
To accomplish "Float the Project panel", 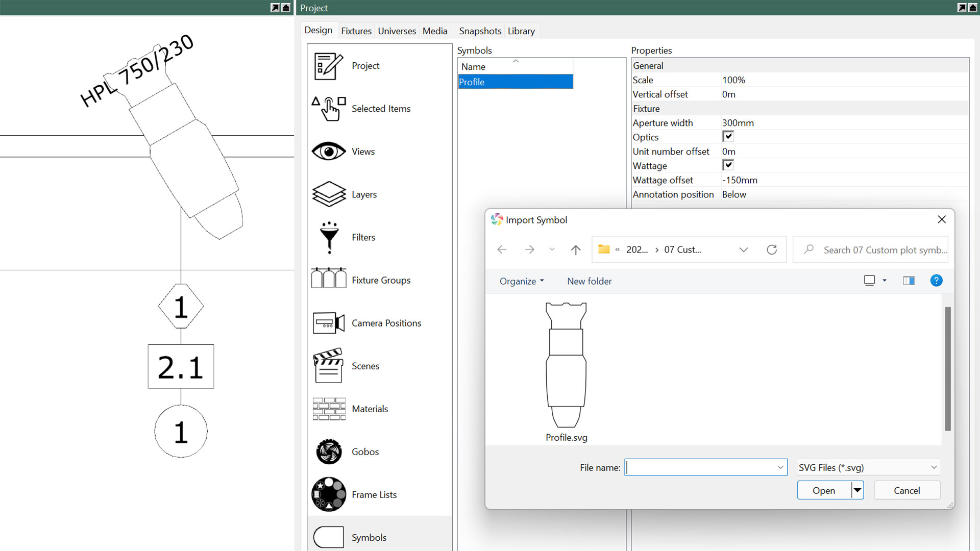I will (x=962, y=7).
